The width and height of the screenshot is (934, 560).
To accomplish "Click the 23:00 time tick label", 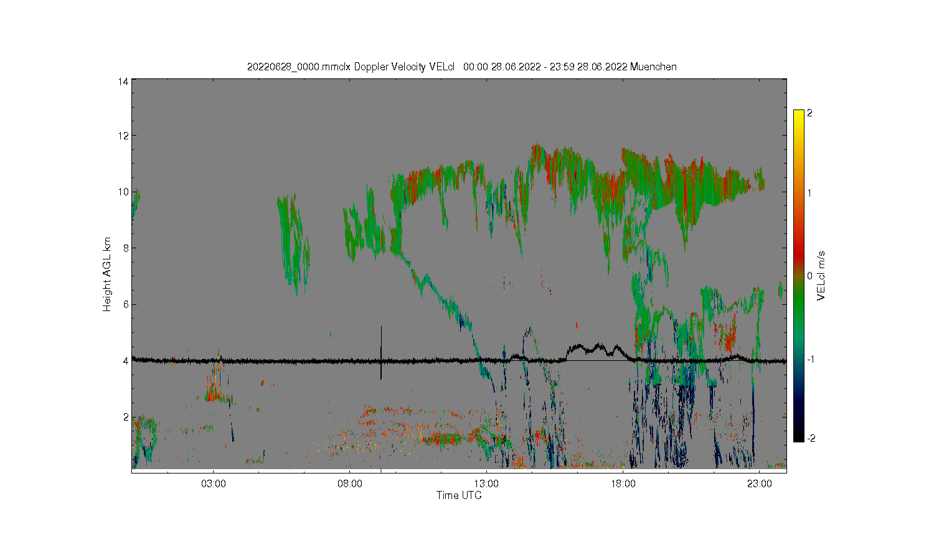I will [759, 483].
